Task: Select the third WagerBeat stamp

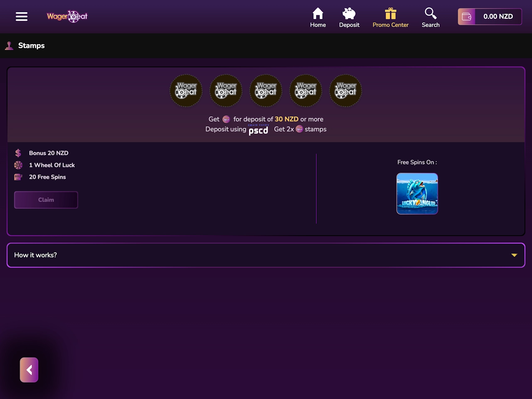Action: coord(266,91)
